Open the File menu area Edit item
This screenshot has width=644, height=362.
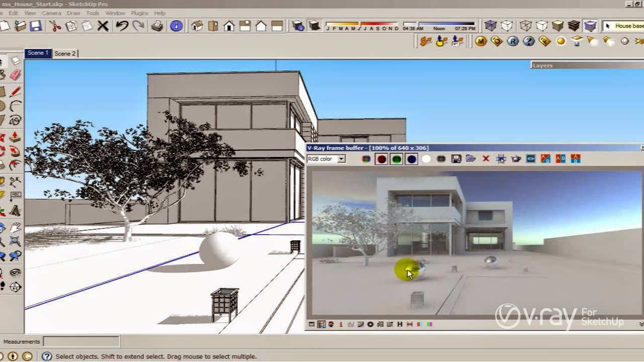point(13,13)
